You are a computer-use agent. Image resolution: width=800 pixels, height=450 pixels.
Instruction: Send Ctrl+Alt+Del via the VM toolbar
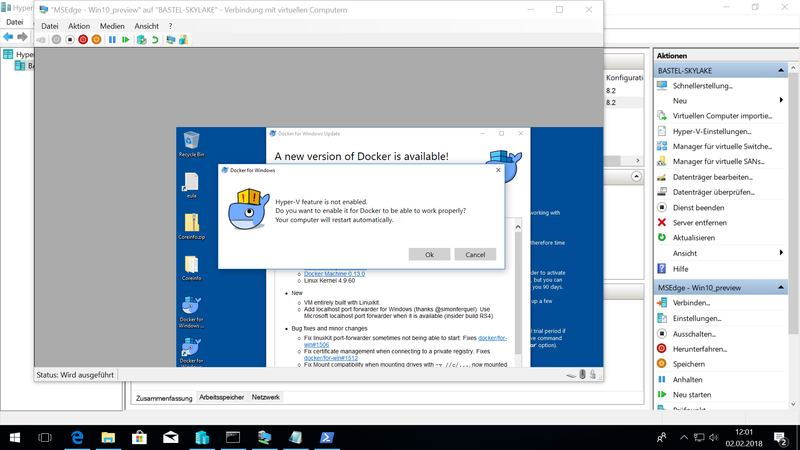41,40
